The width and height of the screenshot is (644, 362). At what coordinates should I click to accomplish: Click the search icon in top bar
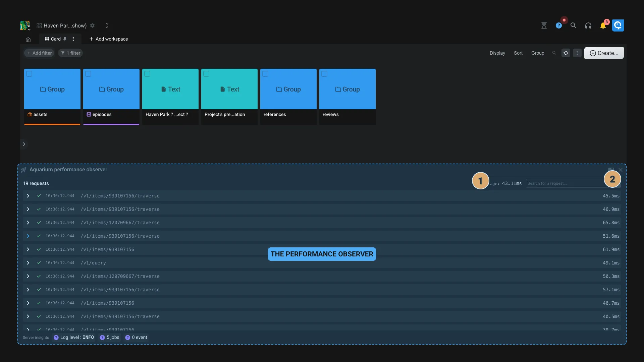click(574, 25)
